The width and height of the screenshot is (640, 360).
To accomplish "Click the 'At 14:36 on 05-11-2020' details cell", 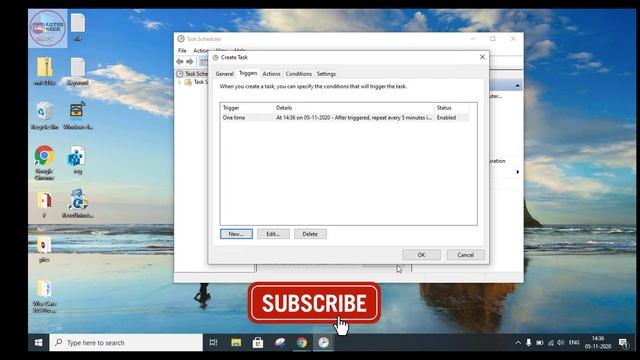I will tap(353, 118).
